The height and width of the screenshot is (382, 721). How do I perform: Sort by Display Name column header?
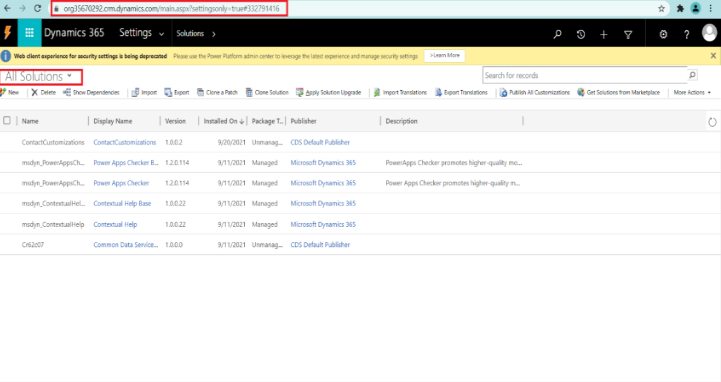(113, 121)
